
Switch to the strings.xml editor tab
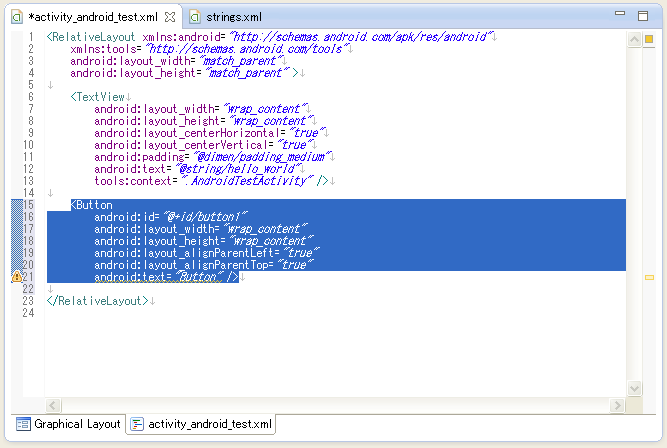[x=234, y=17]
